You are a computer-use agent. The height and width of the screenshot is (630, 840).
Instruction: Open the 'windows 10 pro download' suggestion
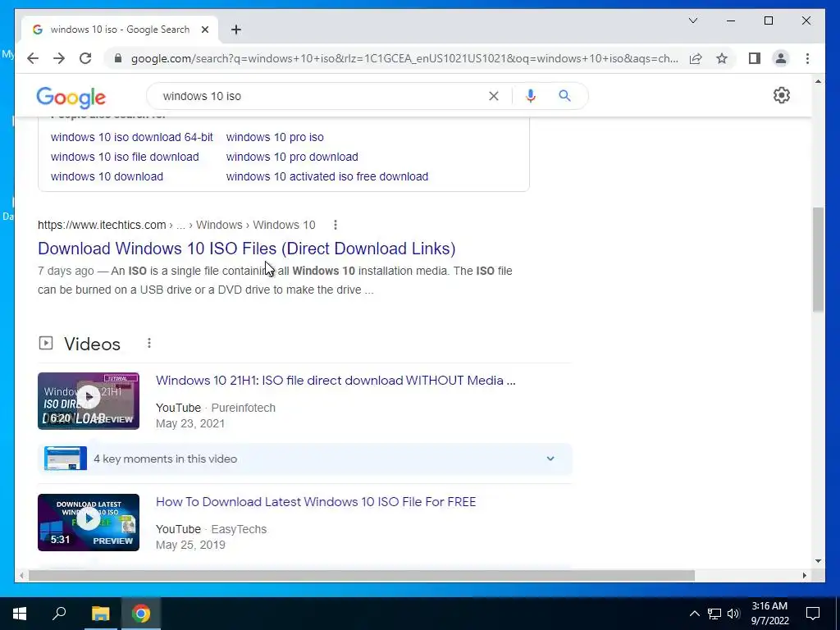pyautogui.click(x=292, y=157)
